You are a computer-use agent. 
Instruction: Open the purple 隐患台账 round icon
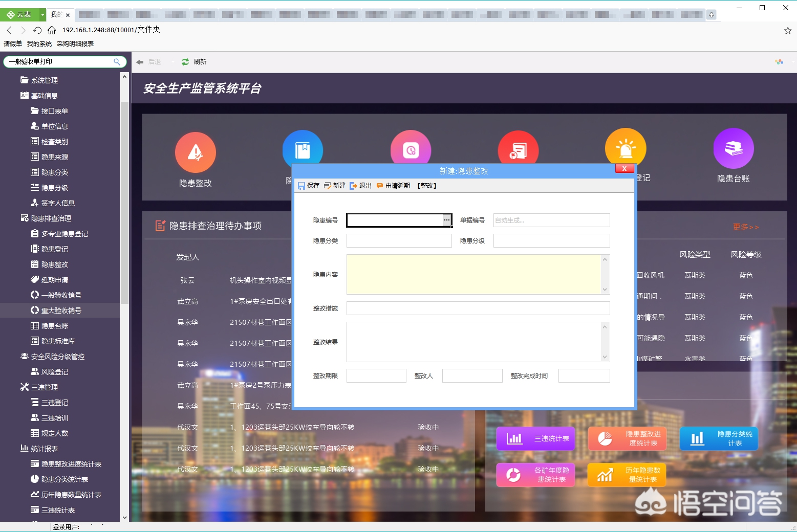tap(733, 148)
